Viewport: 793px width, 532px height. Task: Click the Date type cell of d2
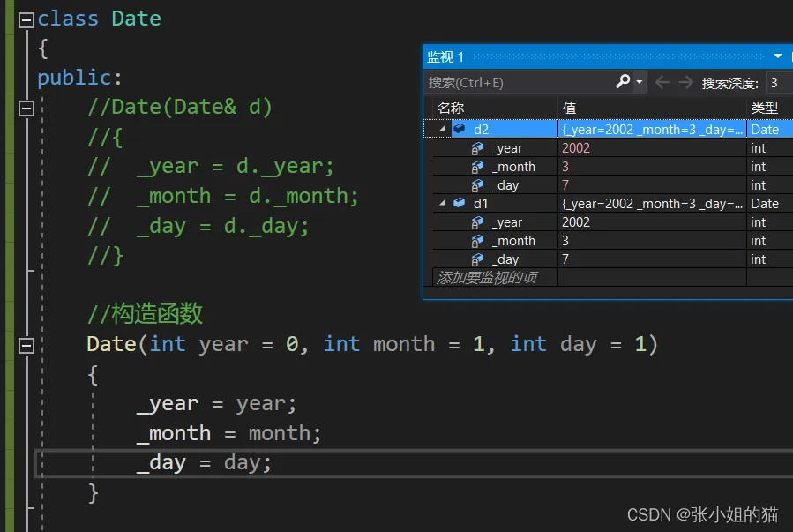point(770,130)
